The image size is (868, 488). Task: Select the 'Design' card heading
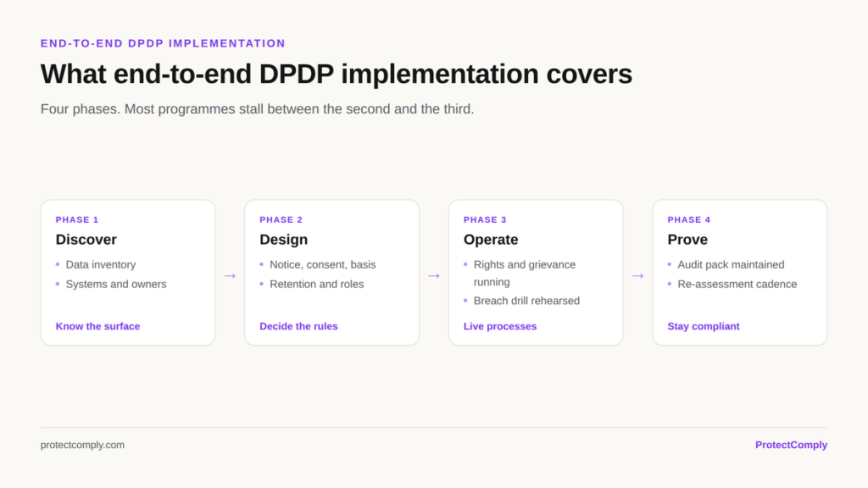[283, 240]
